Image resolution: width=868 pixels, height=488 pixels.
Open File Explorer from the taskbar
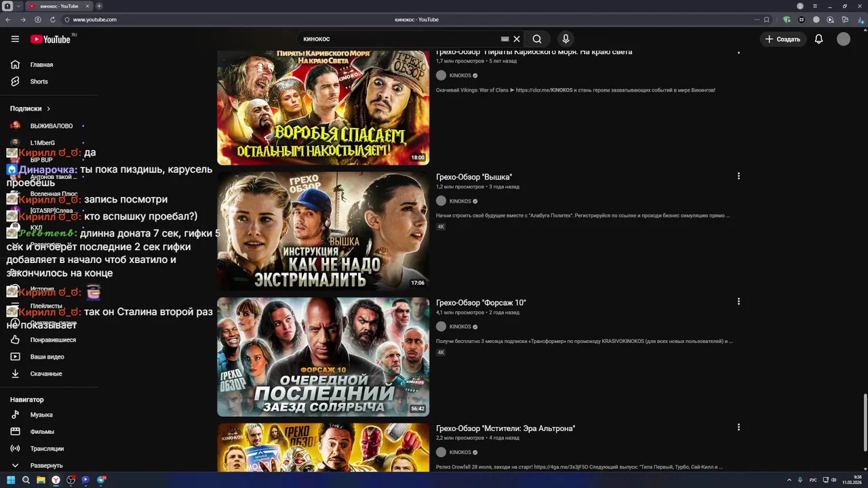41,480
